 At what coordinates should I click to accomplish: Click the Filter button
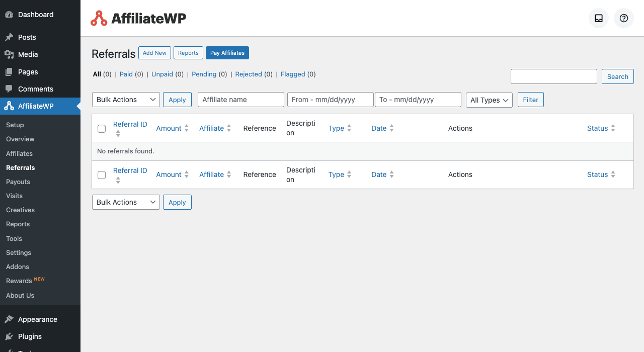tap(531, 100)
